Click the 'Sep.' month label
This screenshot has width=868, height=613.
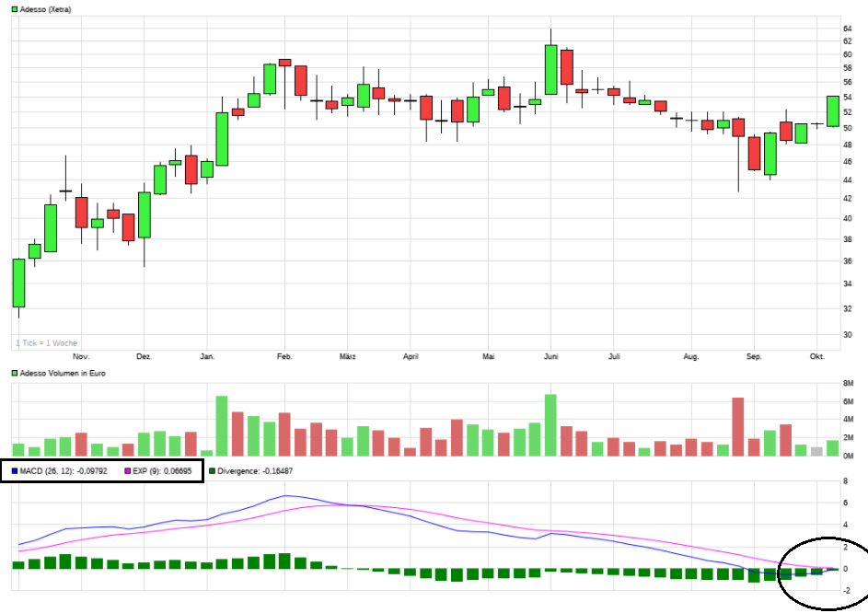(x=754, y=356)
